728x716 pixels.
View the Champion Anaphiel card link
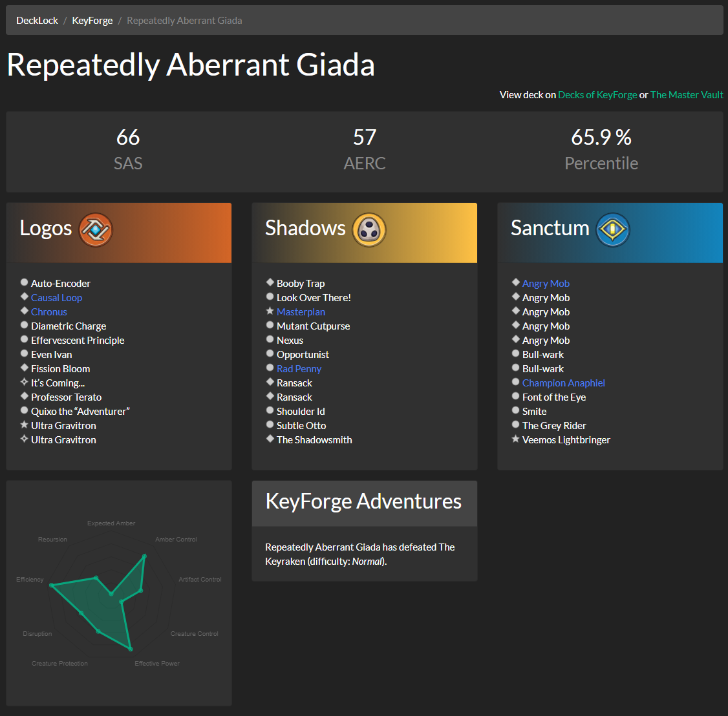coord(564,383)
